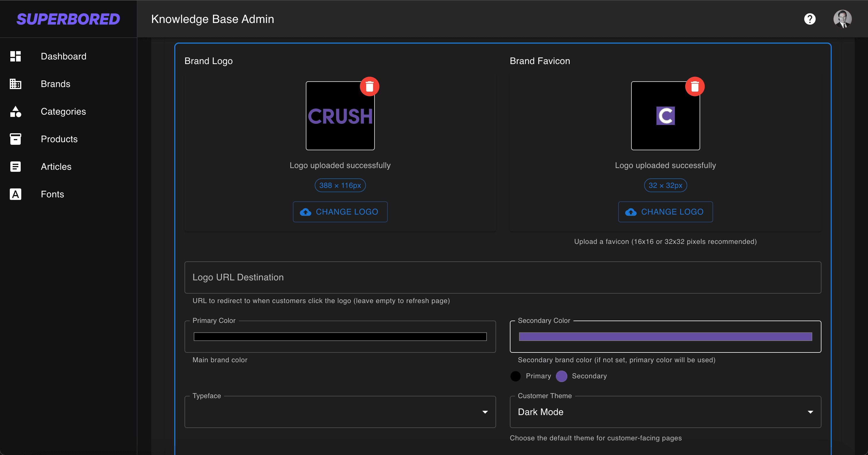Viewport: 868px width, 455px height.
Task: Click the Fonts letter A icon
Action: (x=16, y=194)
